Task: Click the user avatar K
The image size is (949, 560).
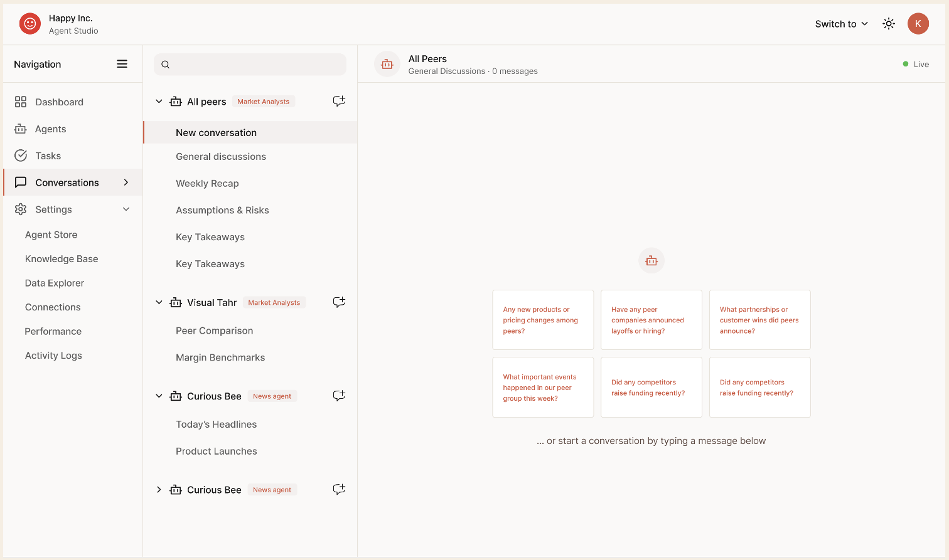Action: tap(918, 23)
